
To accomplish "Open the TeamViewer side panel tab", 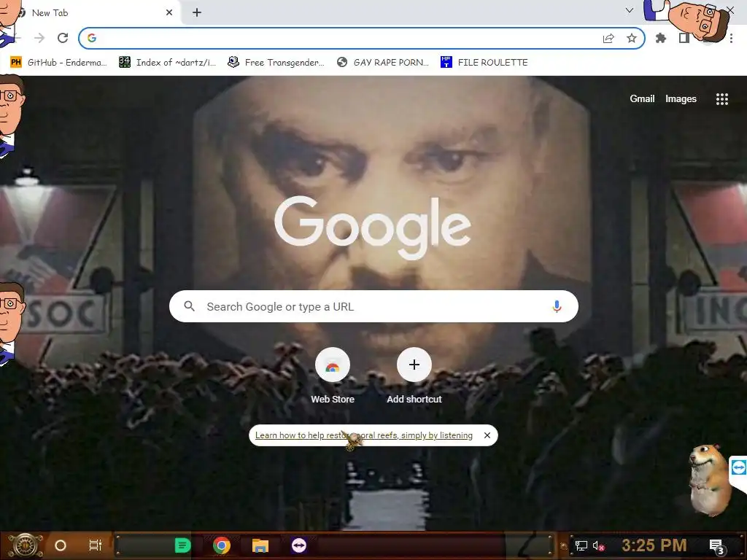I will pyautogui.click(x=738, y=467).
